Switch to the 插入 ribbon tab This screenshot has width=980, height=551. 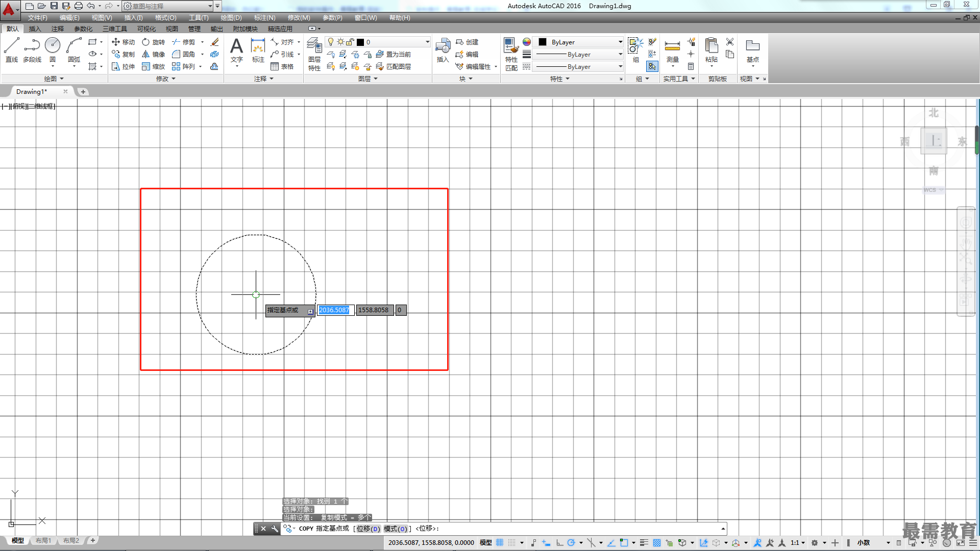(35, 29)
